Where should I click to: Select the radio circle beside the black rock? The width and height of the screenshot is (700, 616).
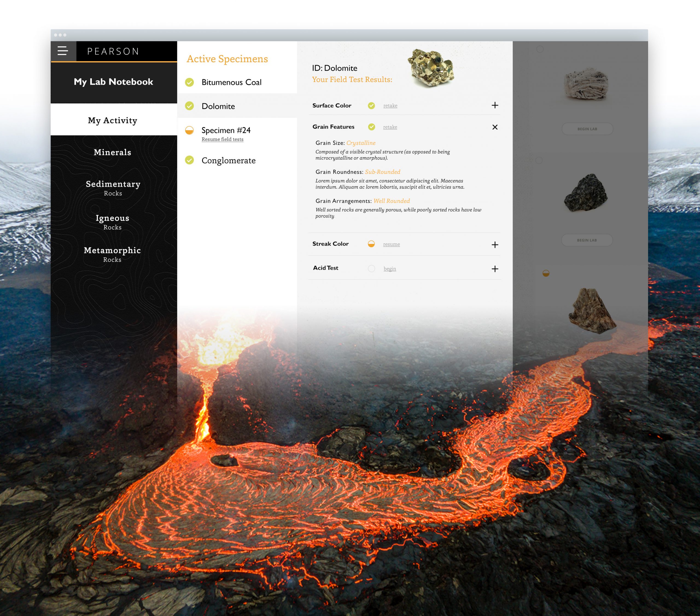click(x=539, y=160)
